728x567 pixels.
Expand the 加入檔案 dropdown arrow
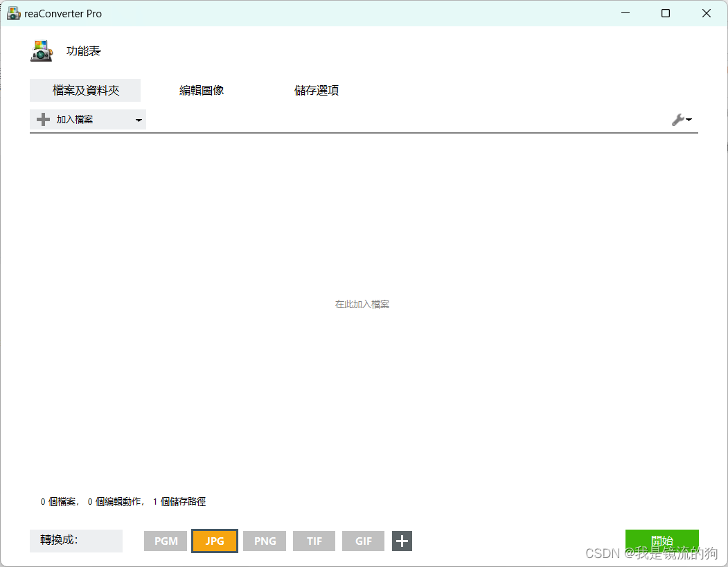pyautogui.click(x=140, y=119)
